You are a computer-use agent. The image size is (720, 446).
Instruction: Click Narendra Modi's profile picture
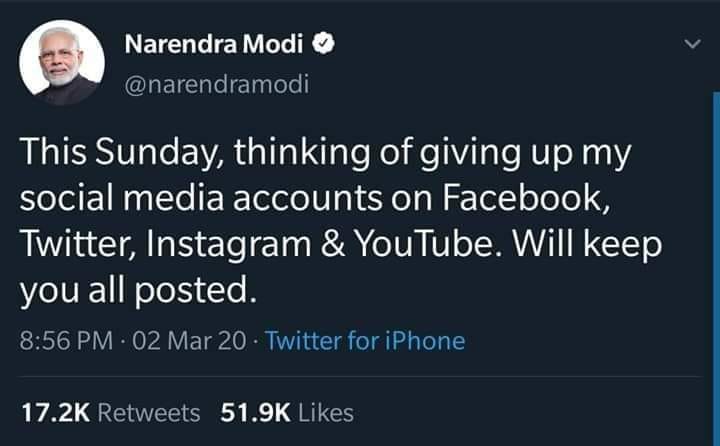click(x=62, y=62)
